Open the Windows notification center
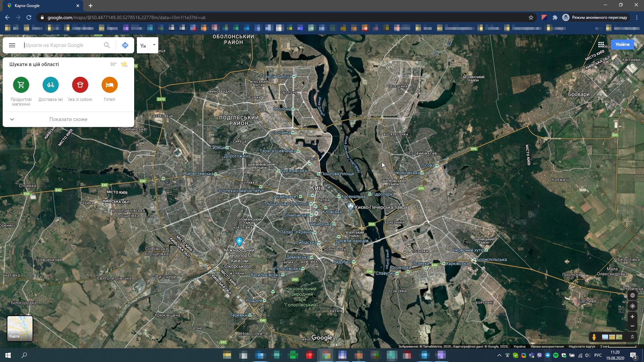Screen dimensions: 644x362 click(x=634, y=356)
